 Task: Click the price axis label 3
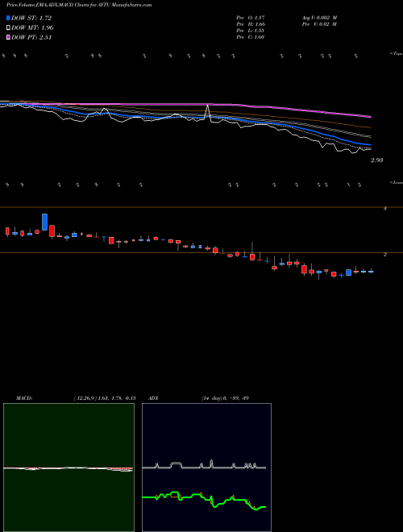click(x=385, y=209)
